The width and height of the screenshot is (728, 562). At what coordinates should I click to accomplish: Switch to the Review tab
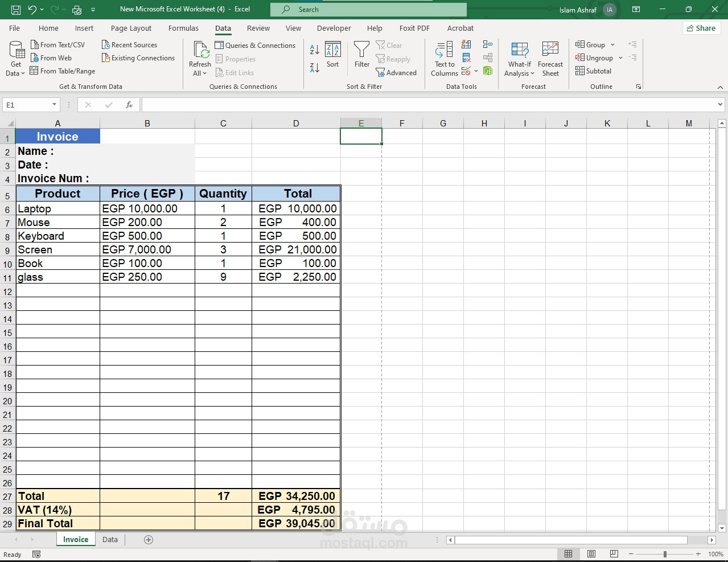click(x=258, y=28)
